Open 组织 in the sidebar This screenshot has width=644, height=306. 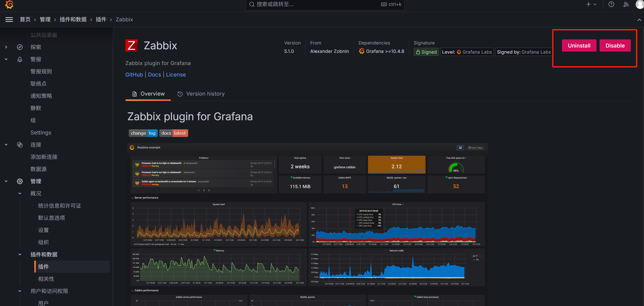[43, 242]
